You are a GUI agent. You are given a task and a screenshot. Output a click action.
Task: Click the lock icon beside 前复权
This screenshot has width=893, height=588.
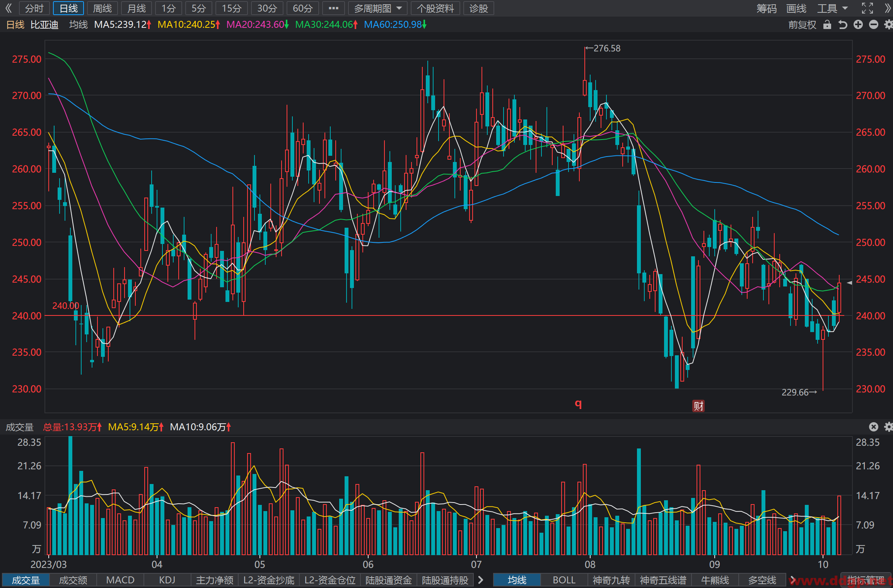[x=827, y=25]
